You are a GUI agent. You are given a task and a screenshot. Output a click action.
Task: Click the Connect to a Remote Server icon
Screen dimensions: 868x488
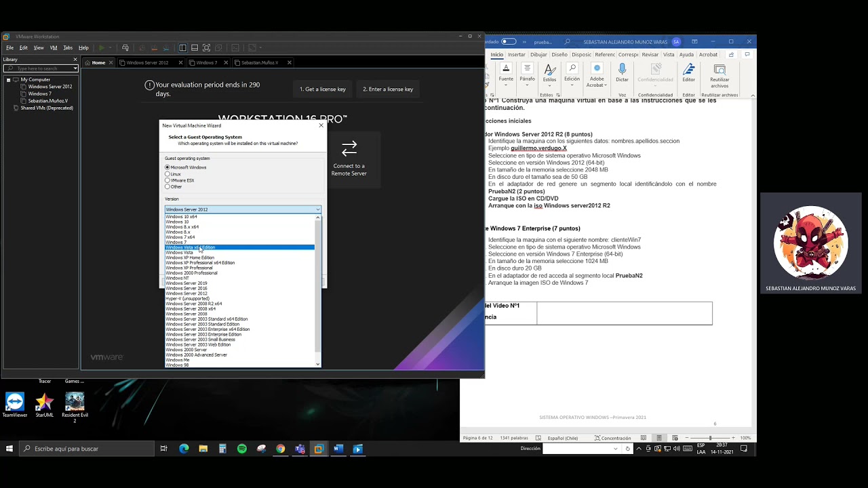[349, 148]
